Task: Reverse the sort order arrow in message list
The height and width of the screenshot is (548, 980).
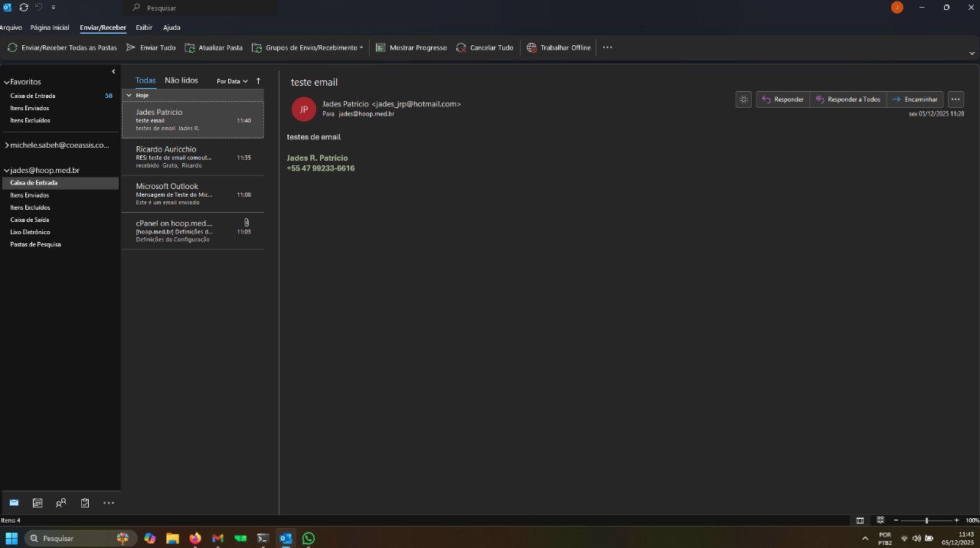Action: tap(258, 80)
